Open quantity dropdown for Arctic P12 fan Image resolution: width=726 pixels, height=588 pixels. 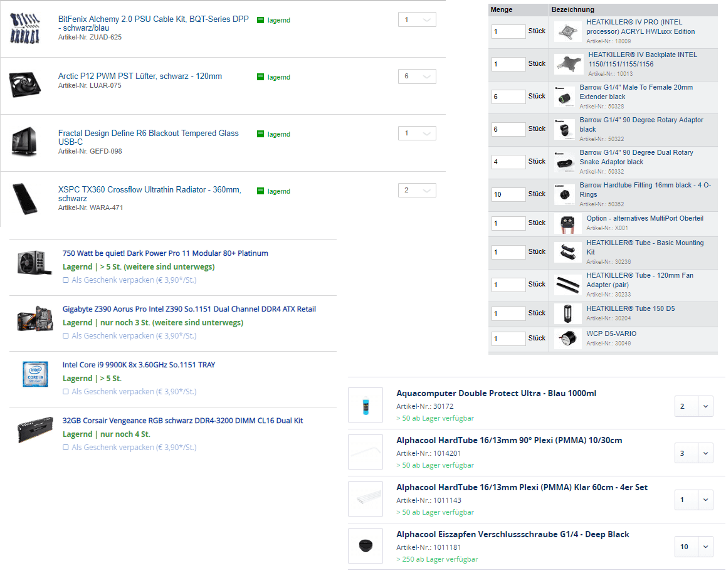tap(417, 76)
